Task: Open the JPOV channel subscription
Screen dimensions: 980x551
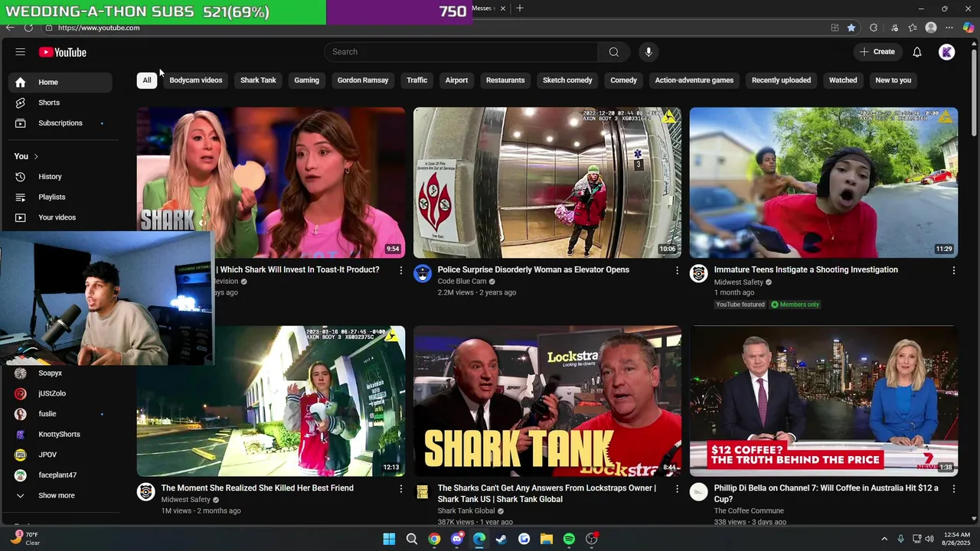Action: [60, 455]
